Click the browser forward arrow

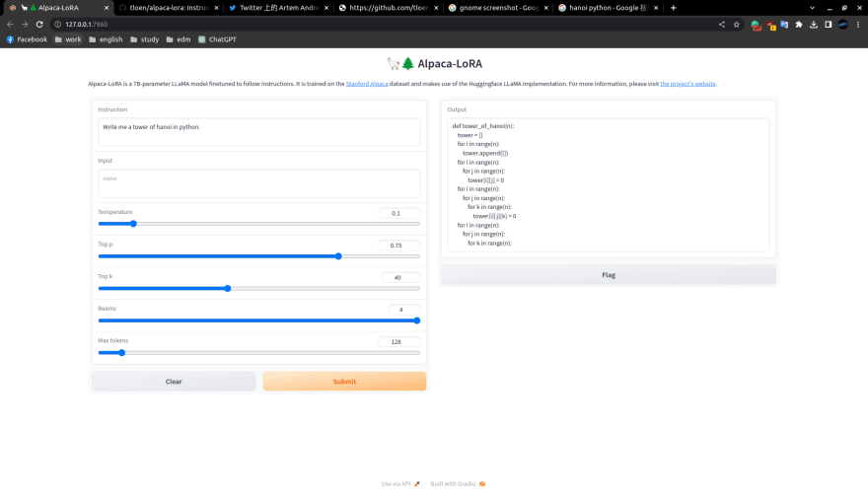[25, 25]
